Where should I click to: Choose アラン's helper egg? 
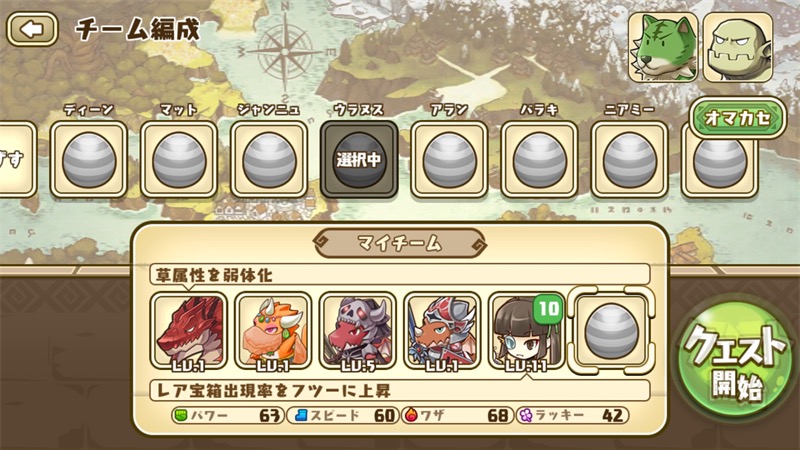[x=449, y=160]
